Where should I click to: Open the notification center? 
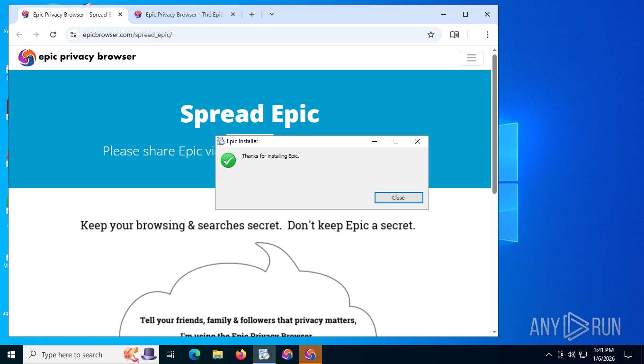coord(628,355)
